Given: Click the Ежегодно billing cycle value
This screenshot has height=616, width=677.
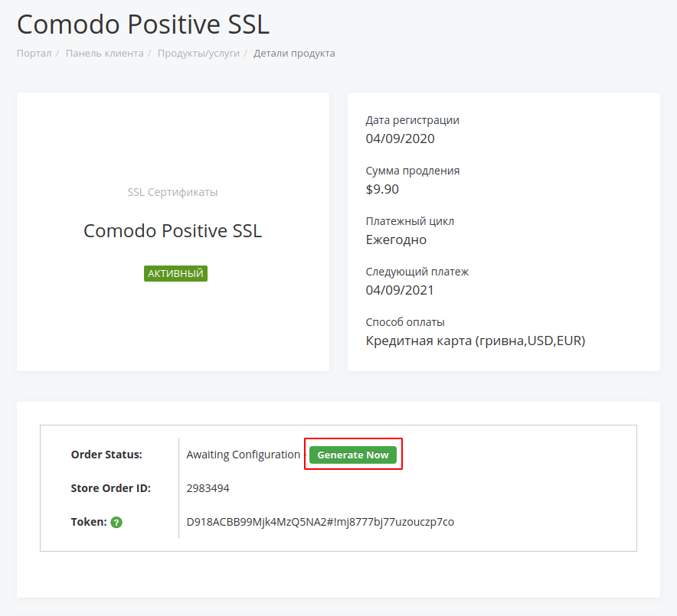Looking at the screenshot, I should click(x=396, y=240).
